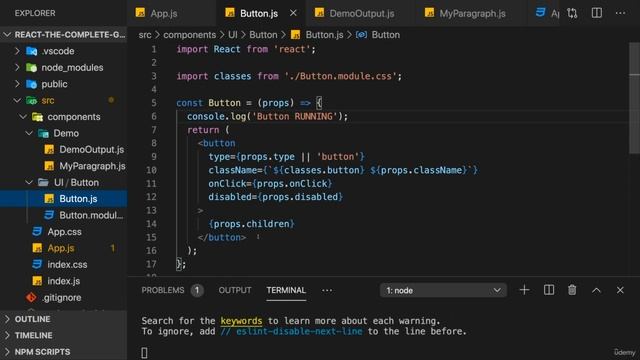This screenshot has width=640, height=360.
Task: Click the Demo folder icon
Action: pyautogui.click(x=43, y=133)
